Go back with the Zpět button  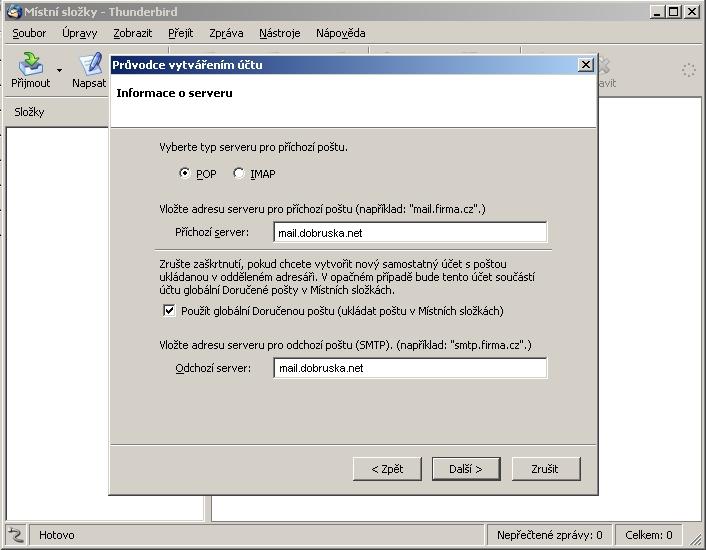(387, 468)
